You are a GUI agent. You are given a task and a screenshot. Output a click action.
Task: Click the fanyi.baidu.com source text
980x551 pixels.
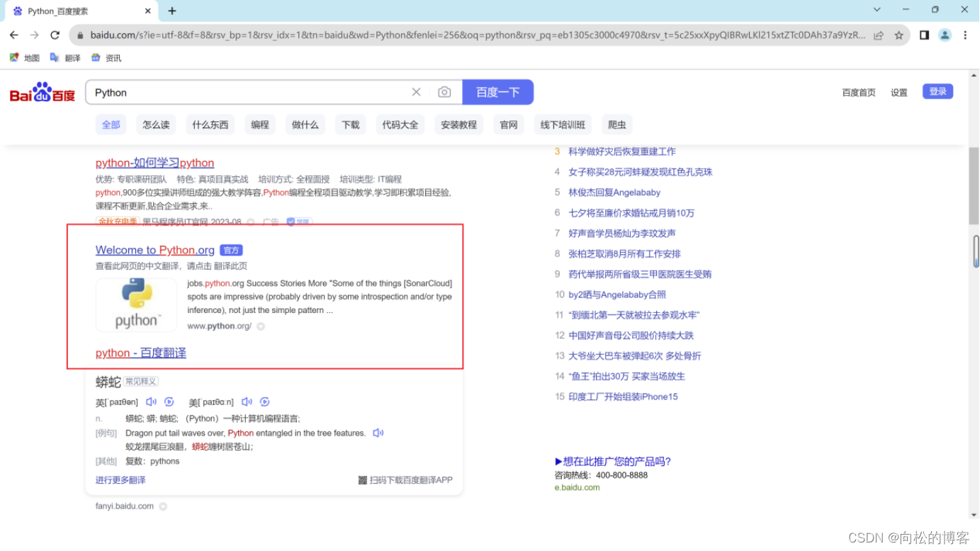point(125,506)
